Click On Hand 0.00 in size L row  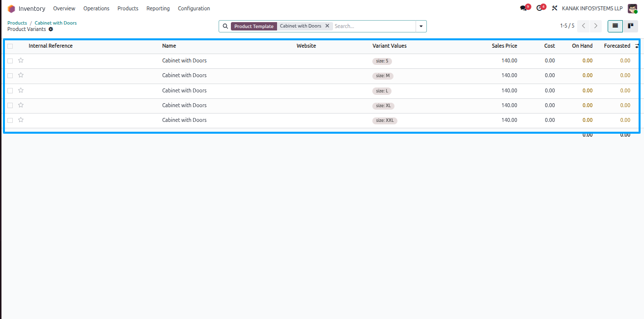tap(588, 90)
